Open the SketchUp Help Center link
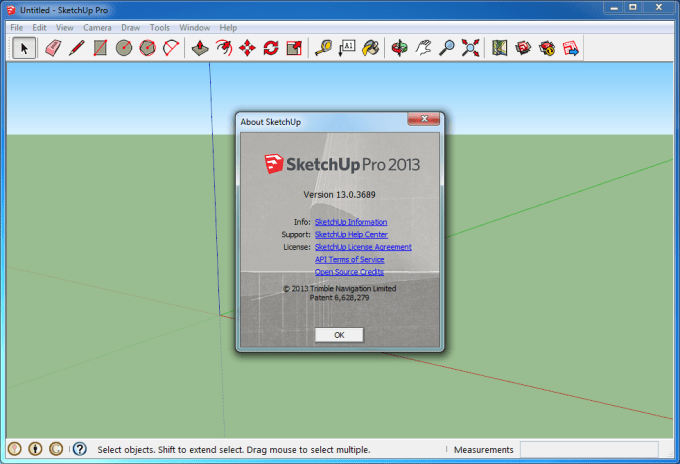The height and width of the screenshot is (464, 680). (351, 235)
